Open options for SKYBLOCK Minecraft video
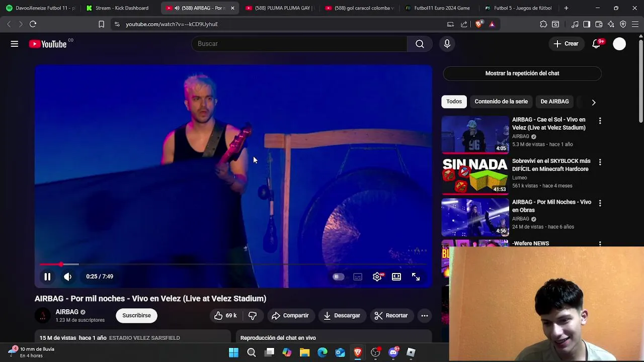The height and width of the screenshot is (362, 644). (x=600, y=162)
